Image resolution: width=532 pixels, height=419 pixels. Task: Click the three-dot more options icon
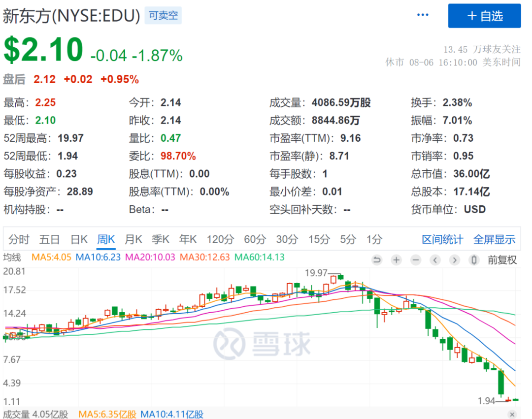(423, 15)
